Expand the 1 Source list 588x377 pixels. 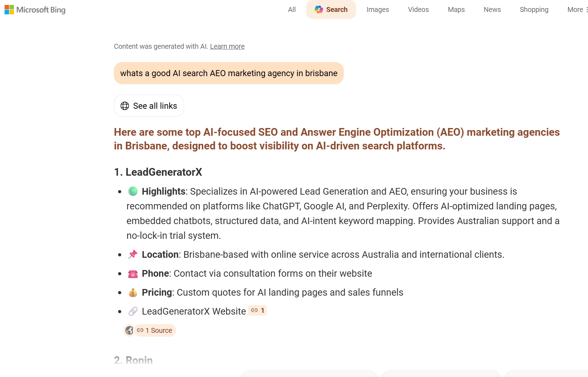click(x=155, y=330)
